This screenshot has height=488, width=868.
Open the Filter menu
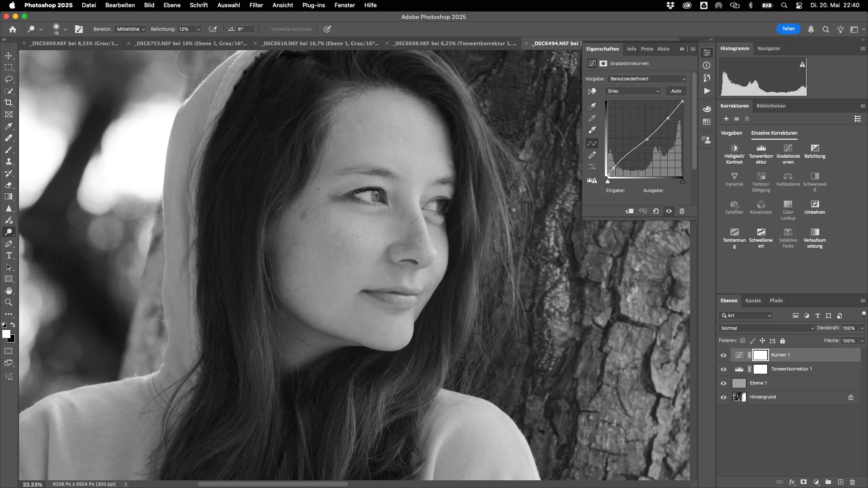pos(256,5)
